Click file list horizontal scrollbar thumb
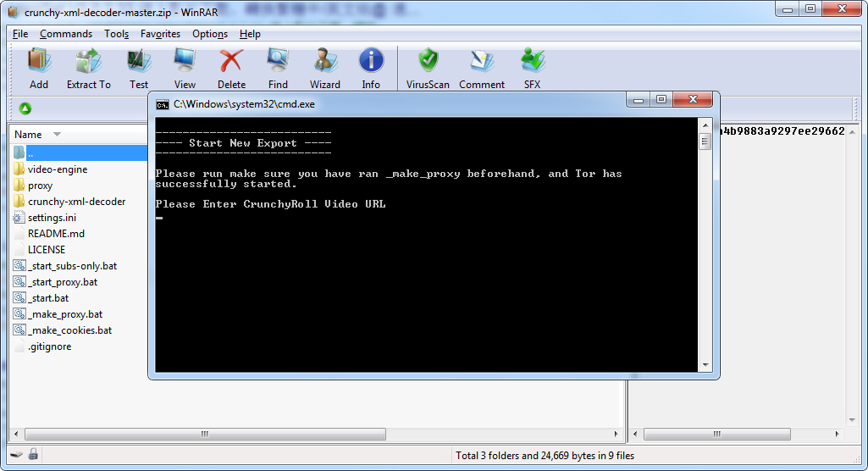 tap(205, 434)
